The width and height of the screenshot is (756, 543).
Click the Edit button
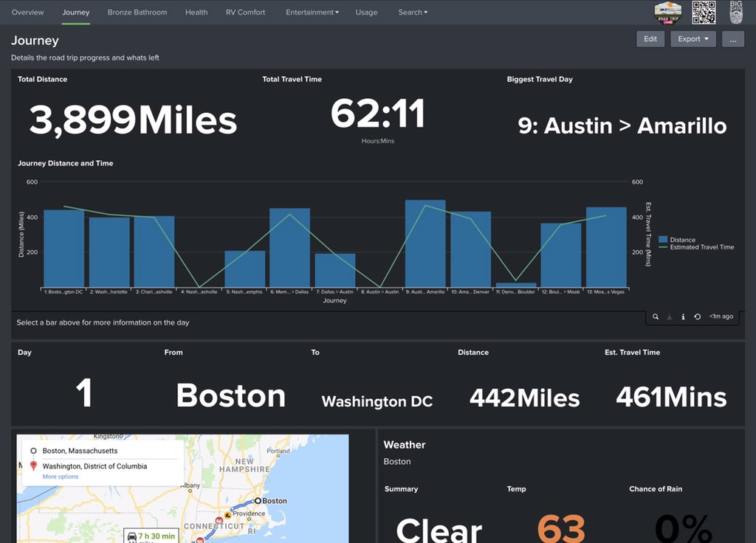650,38
